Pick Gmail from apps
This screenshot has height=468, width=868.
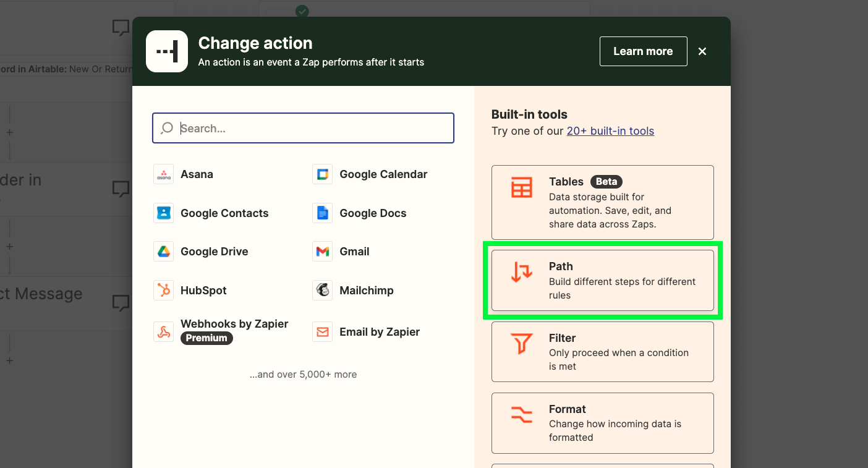click(x=354, y=252)
